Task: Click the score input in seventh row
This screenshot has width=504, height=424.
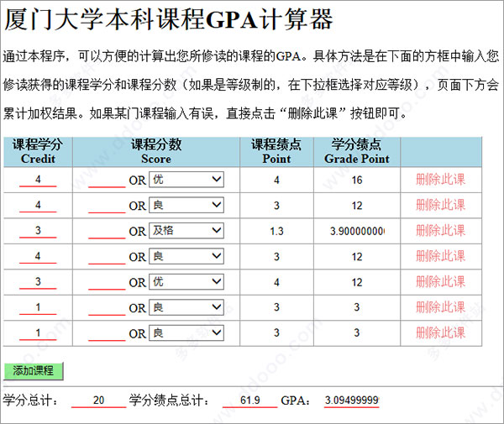Action: tap(107, 334)
